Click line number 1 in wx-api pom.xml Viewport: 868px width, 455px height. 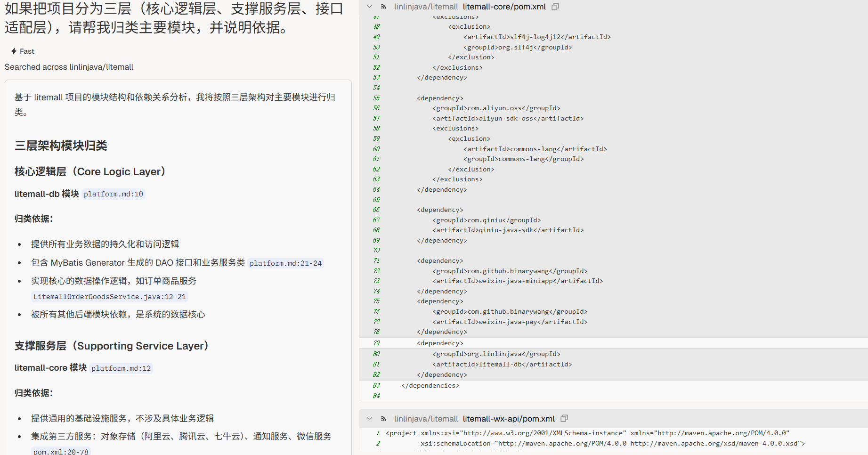coord(378,433)
